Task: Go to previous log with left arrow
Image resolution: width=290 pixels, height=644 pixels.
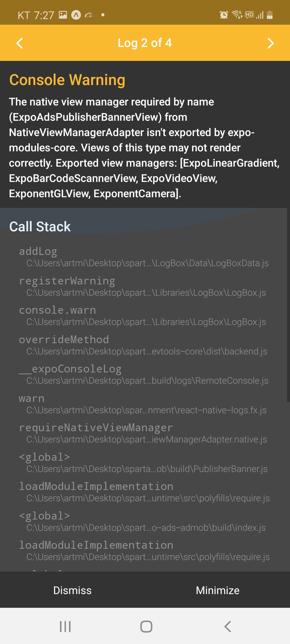Action: [x=20, y=43]
